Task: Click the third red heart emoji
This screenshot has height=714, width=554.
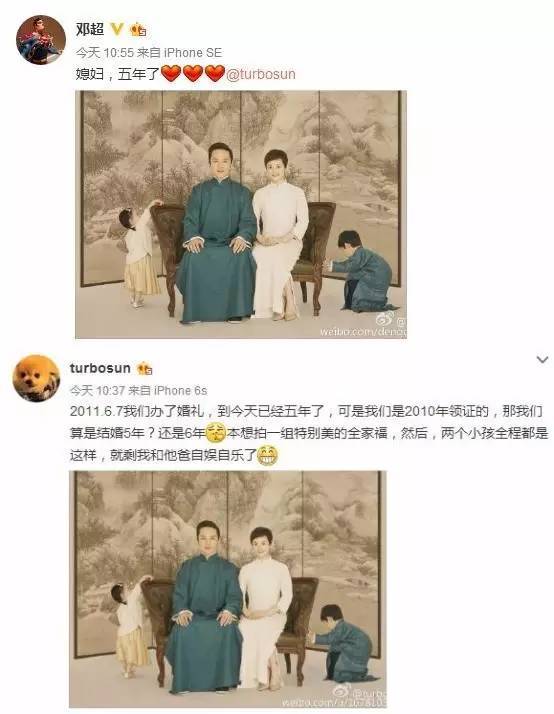Action: pyautogui.click(x=215, y=73)
